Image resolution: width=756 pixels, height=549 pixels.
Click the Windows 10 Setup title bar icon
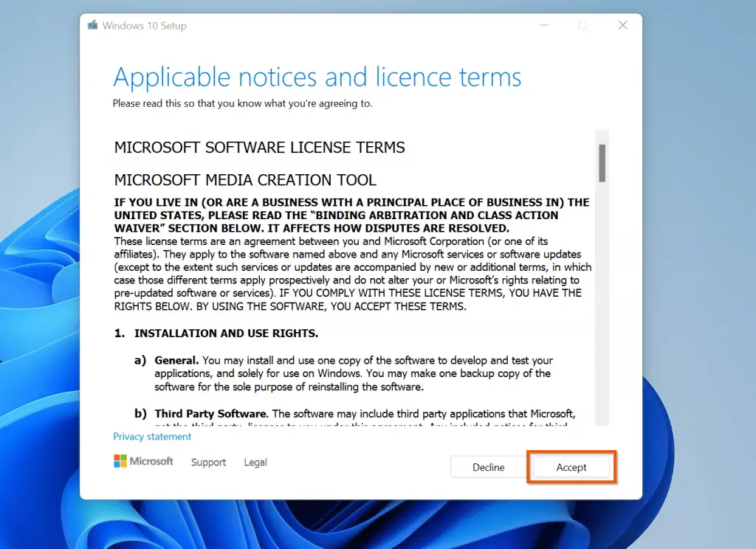[x=93, y=26]
